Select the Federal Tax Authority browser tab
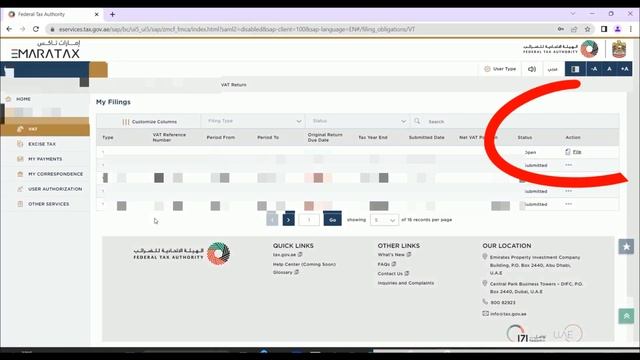The image size is (640, 360). (x=52, y=14)
